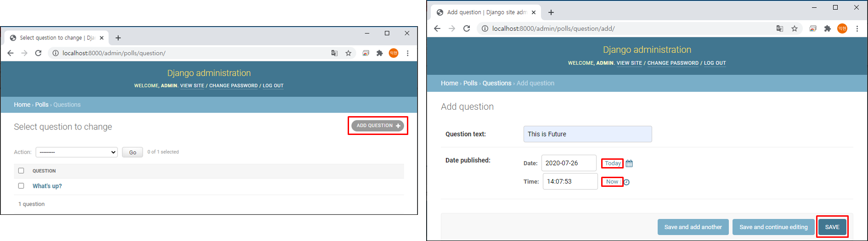The width and height of the screenshot is (868, 241).
Task: Click VIEW SITE link in right window
Action: pyautogui.click(x=629, y=63)
